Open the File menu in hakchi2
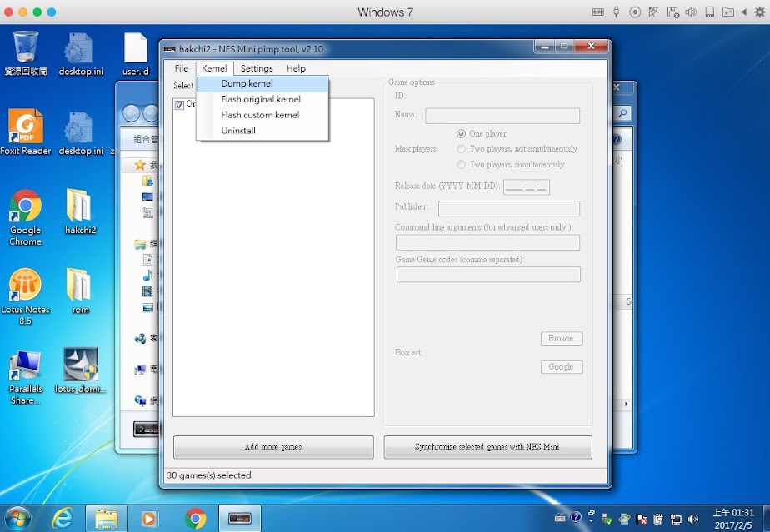The width and height of the screenshot is (770, 532). [x=181, y=68]
